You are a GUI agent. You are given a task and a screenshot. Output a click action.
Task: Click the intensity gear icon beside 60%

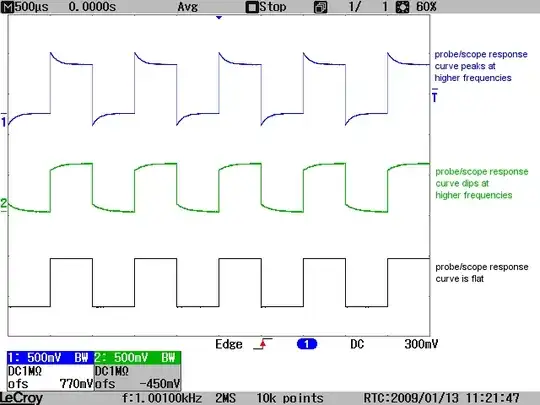pos(402,7)
